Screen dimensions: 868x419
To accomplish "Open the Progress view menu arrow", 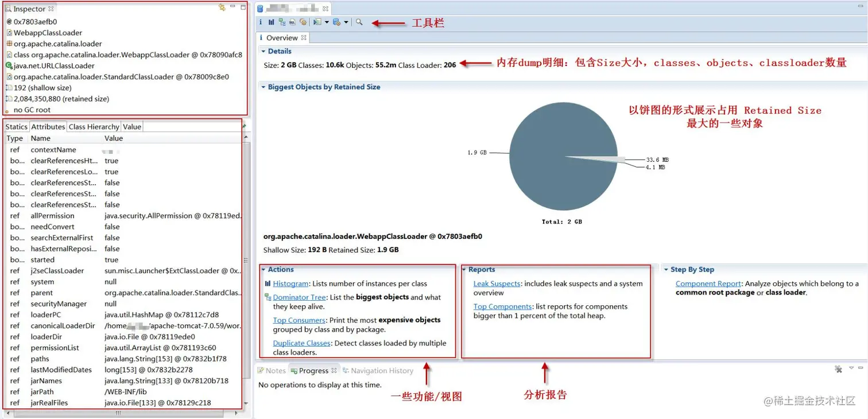I will coord(851,368).
